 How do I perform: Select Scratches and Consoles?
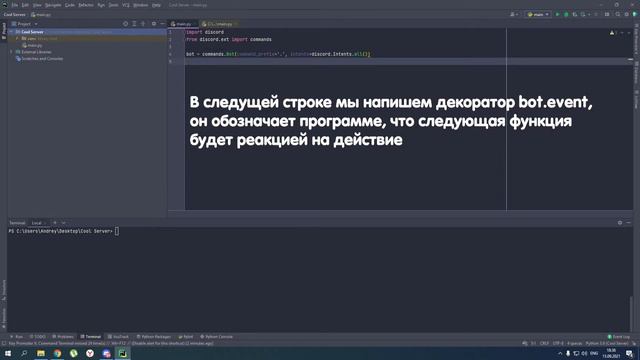(40, 58)
